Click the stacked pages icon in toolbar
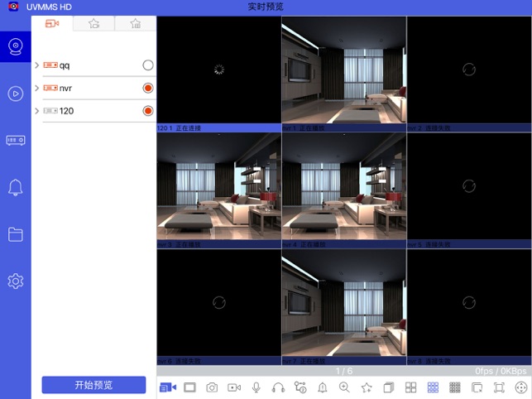 (x=389, y=387)
